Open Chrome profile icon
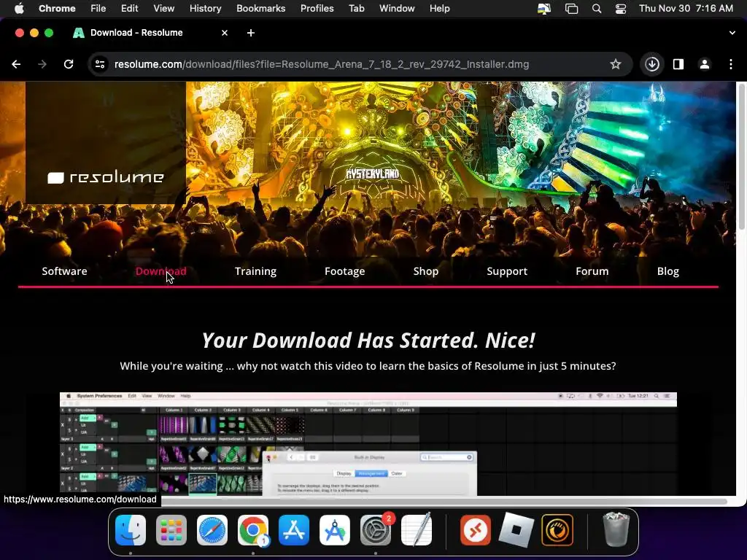Image resolution: width=747 pixels, height=560 pixels. 705,64
